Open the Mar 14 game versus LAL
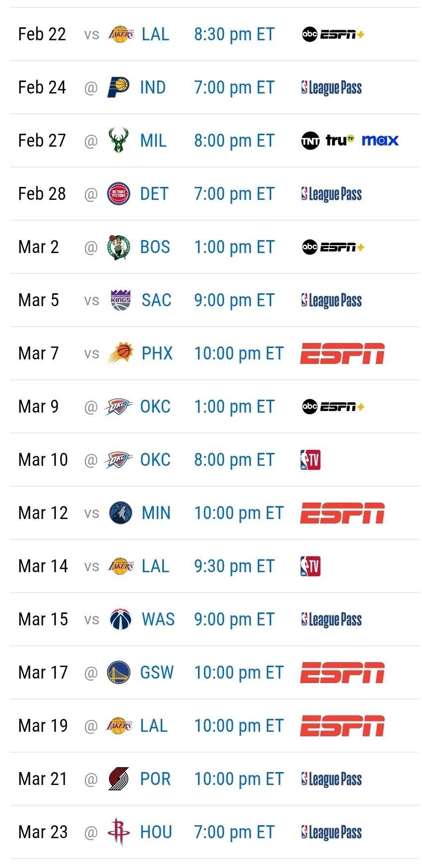Viewport: 422px width, 868px height. click(x=155, y=566)
